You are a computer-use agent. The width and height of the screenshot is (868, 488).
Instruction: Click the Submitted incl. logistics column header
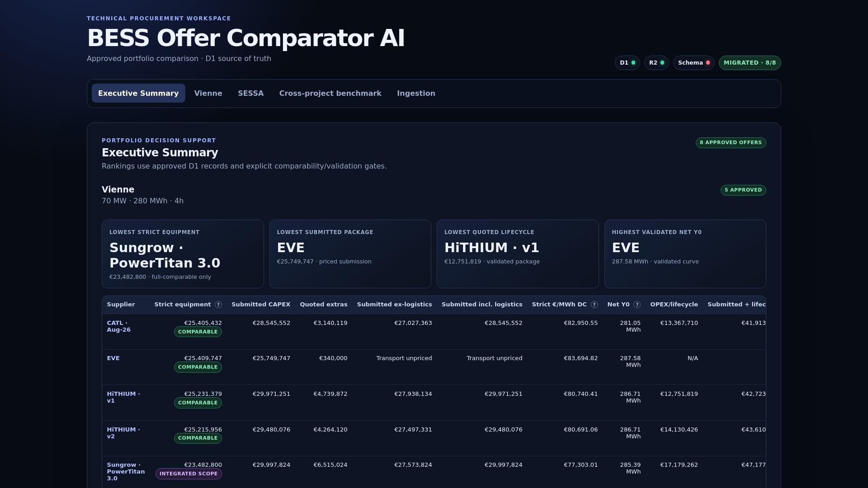pos(482,305)
